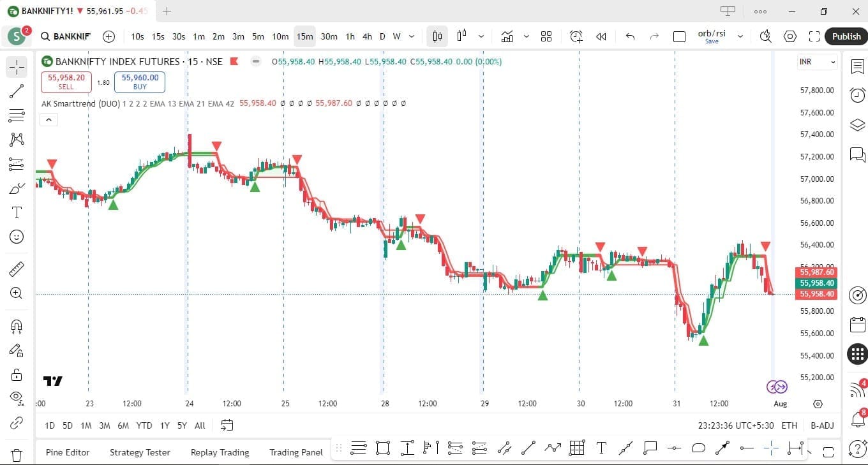This screenshot has width=868, height=465.
Task: Expand the timeframe intervals dropdown
Action: tap(412, 36)
